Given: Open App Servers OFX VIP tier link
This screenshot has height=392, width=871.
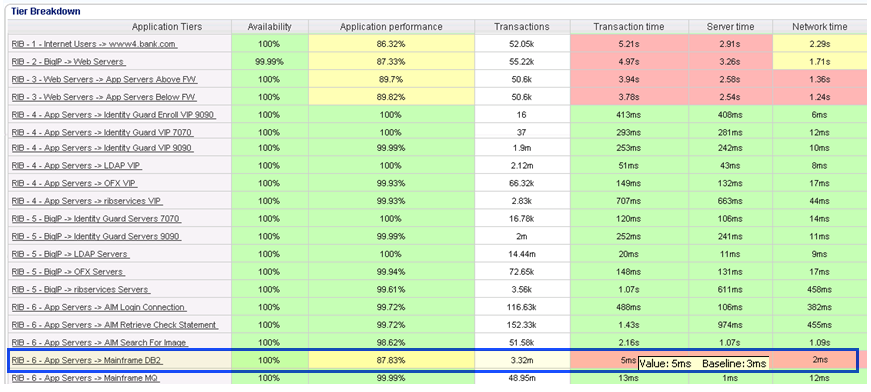Looking at the screenshot, I should [74, 183].
